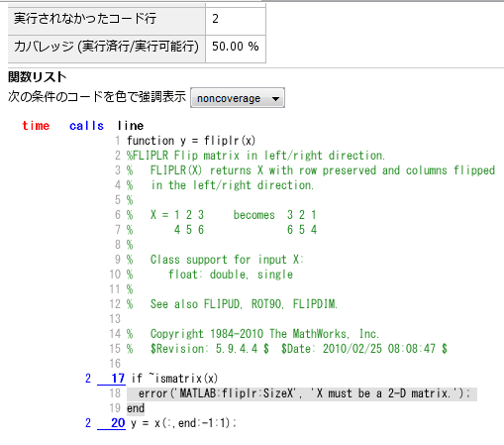Select the 'calls' column header
Viewport: 504px width, 445px height.
[x=86, y=126]
